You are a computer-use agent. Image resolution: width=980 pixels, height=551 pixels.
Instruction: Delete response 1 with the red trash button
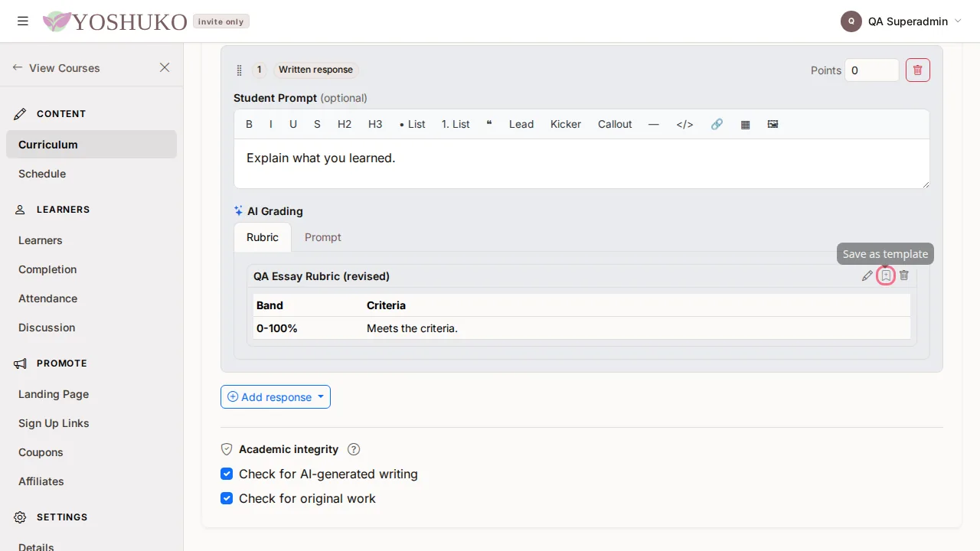pos(918,70)
